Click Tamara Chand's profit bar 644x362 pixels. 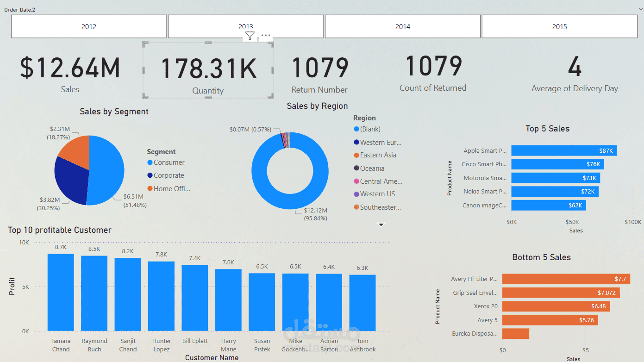click(x=61, y=292)
